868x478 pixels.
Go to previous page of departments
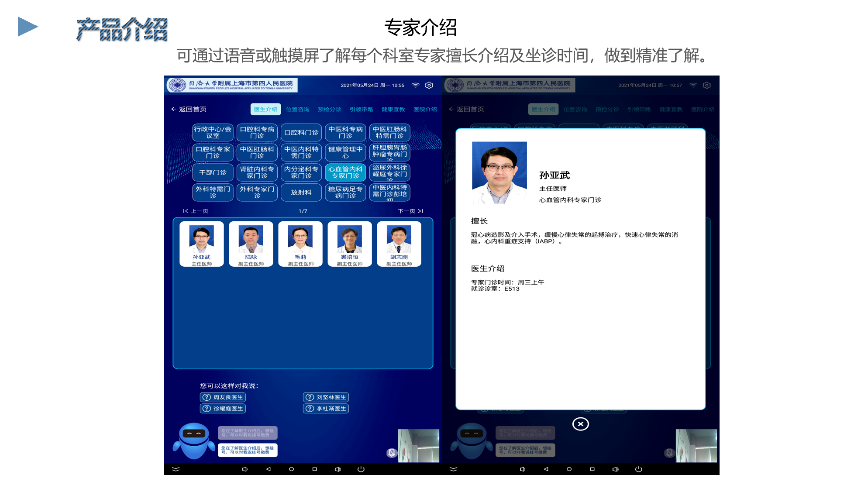click(196, 211)
